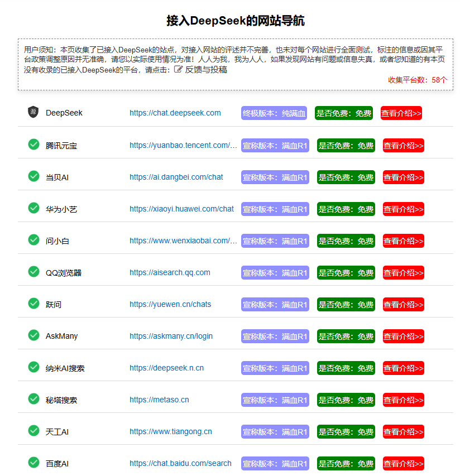Screen dimensions: 460x476
Task: Go to the metaso.cn link
Action: [159, 400]
